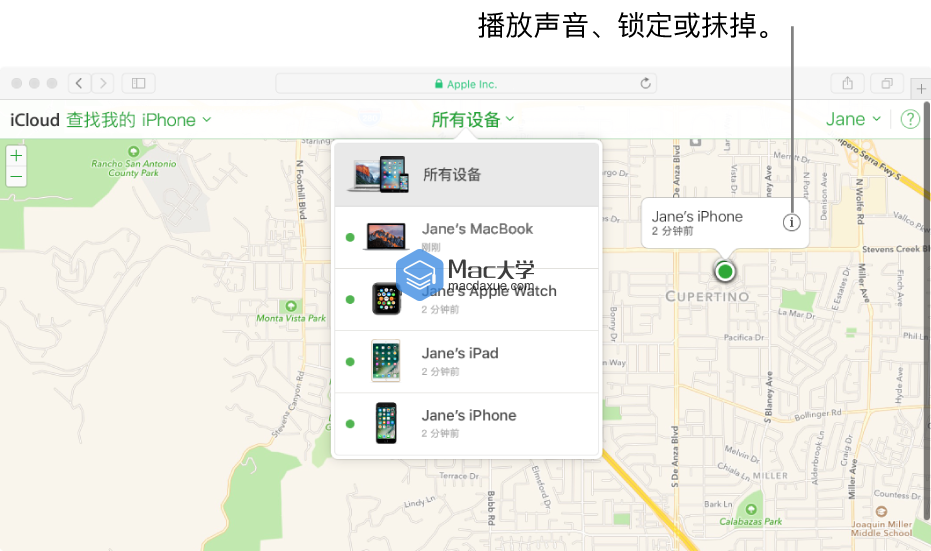931x551 pixels.
Task: Open a new tab with plus button
Action: [921, 88]
